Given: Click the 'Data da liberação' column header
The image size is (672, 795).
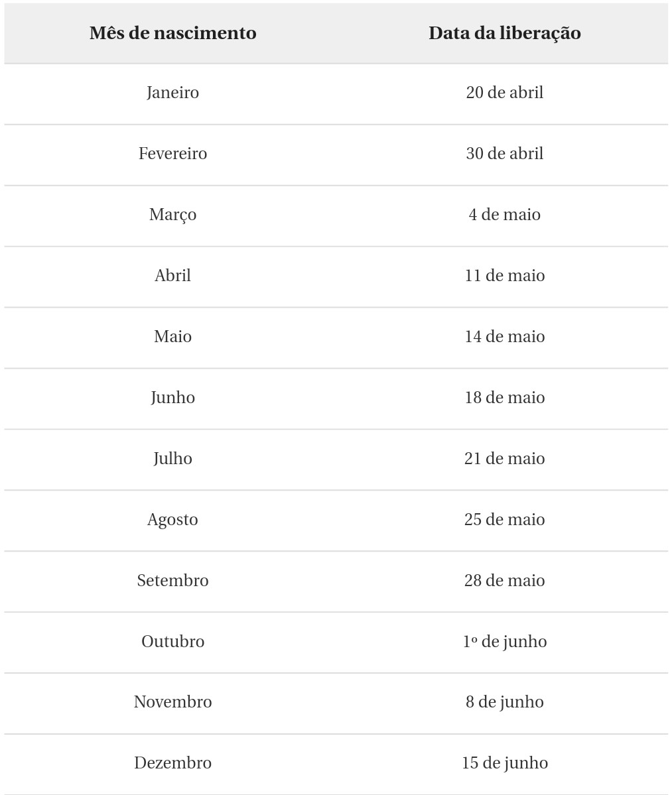Looking at the screenshot, I should [505, 33].
